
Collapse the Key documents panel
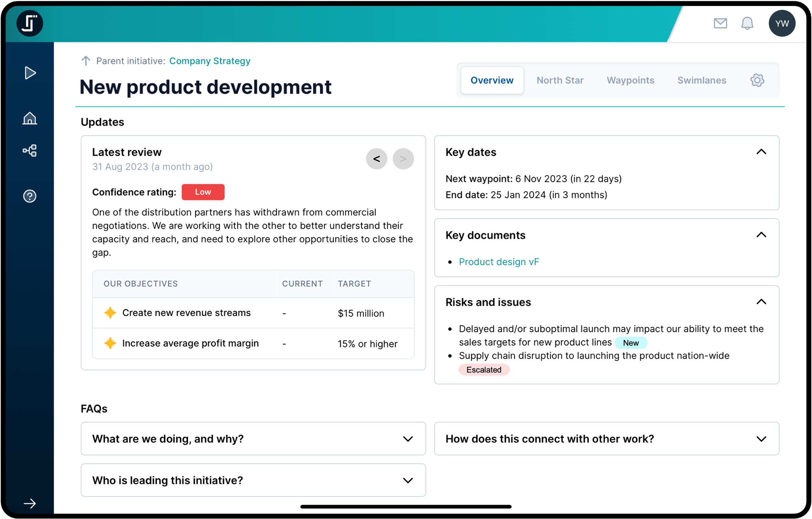pyautogui.click(x=761, y=235)
